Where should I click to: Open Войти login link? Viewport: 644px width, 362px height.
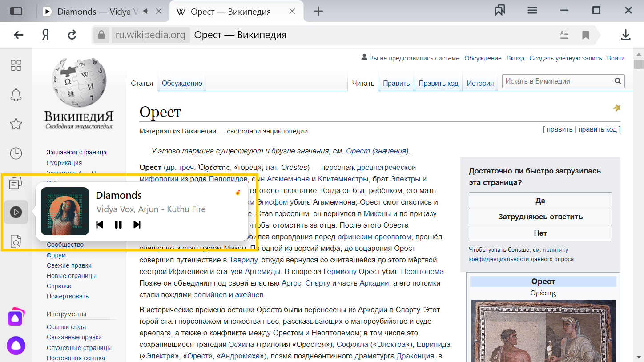click(616, 58)
